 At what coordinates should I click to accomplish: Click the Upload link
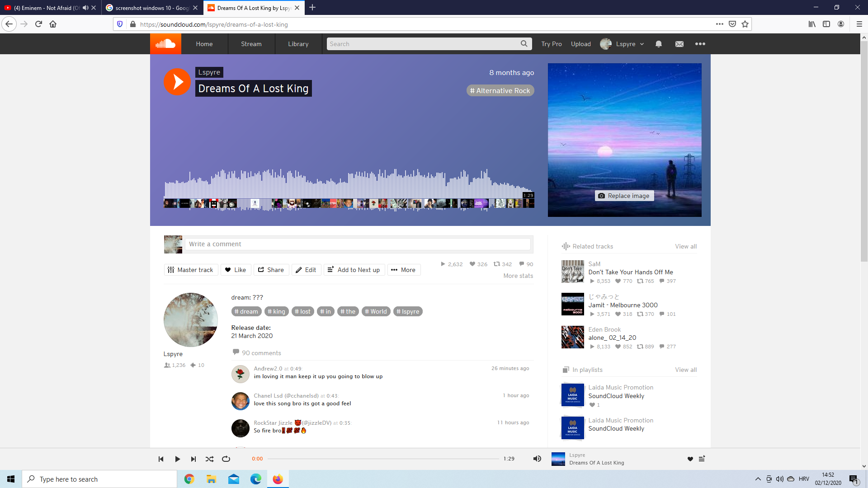(581, 44)
